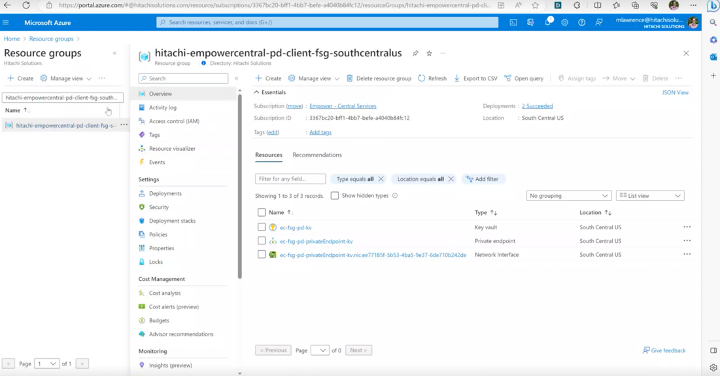The height and width of the screenshot is (376, 720).
Task: Switch to the Recommendations tab
Action: tap(317, 155)
